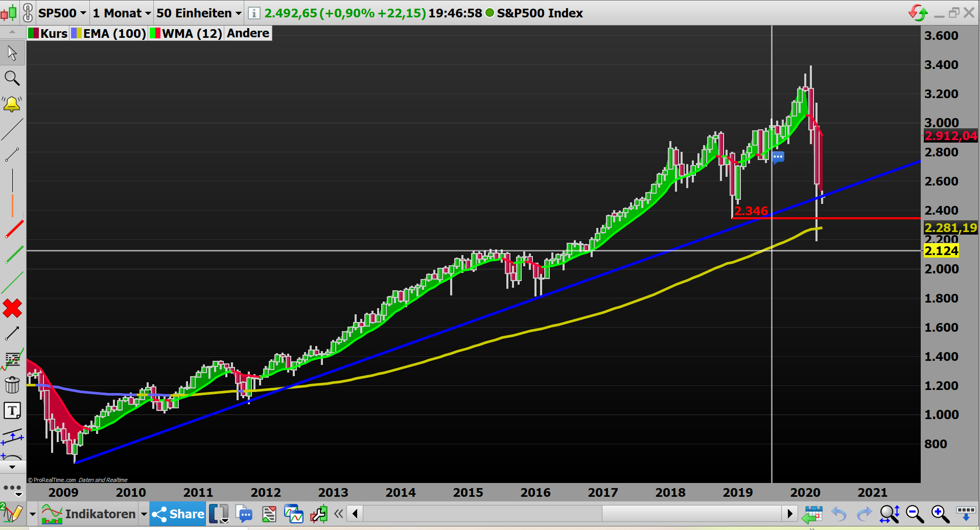The height and width of the screenshot is (530, 980).
Task: Select the arrow drawing tool
Action: (x=12, y=334)
